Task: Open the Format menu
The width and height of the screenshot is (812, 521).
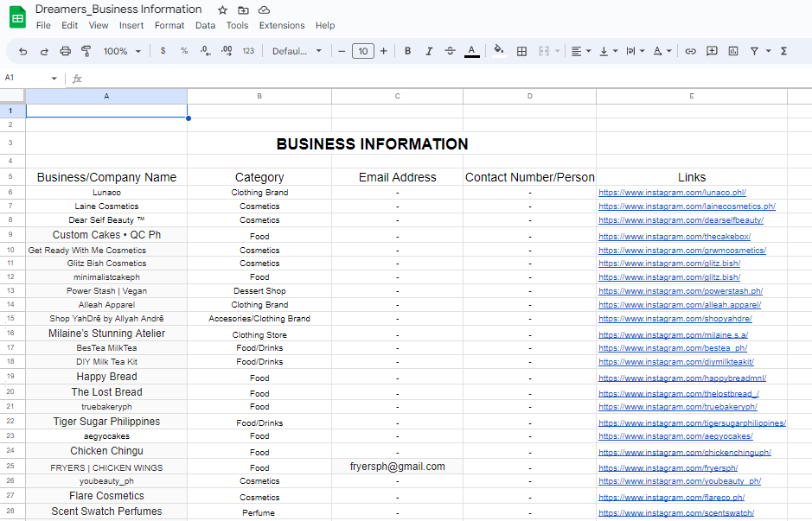Action: (x=169, y=25)
